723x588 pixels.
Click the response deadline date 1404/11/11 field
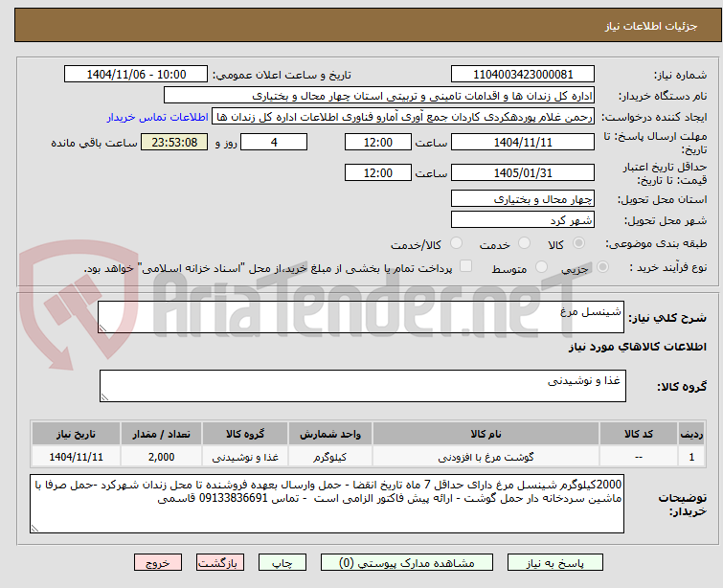click(x=523, y=142)
